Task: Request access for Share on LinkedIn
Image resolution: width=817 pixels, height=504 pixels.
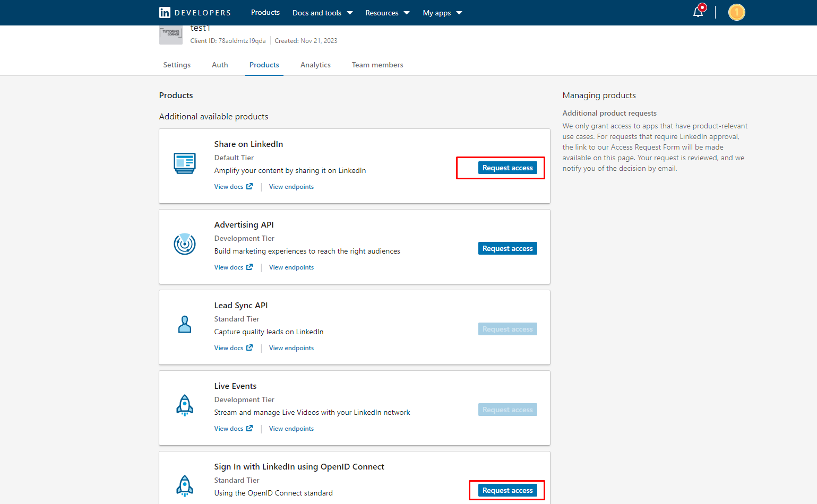Action: tap(507, 167)
